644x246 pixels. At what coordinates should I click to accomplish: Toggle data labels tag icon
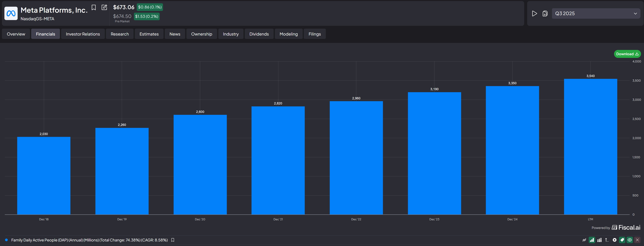click(x=622, y=240)
